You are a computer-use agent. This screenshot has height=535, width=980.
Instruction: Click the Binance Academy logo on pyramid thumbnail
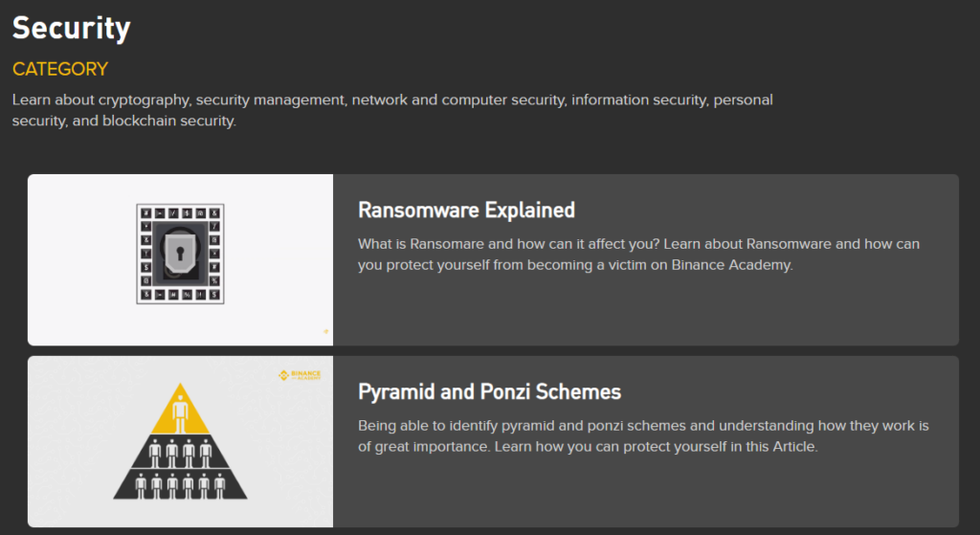[x=300, y=375]
